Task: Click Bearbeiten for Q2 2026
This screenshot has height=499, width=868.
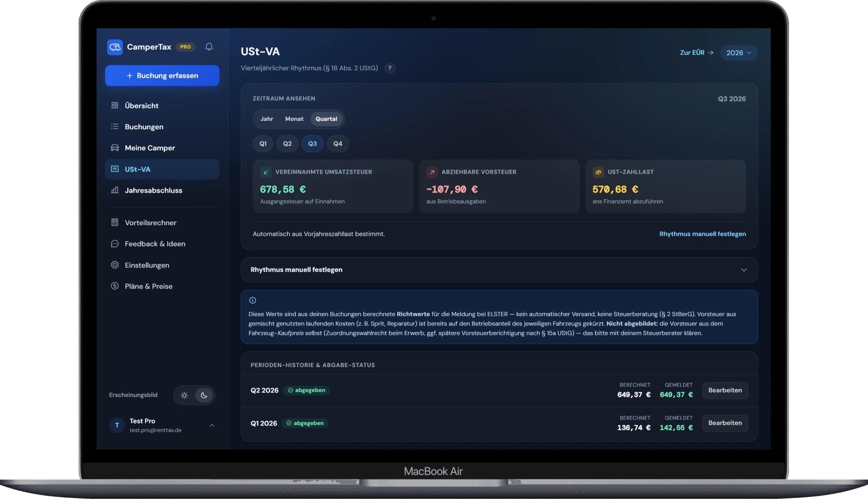Action: pos(725,390)
